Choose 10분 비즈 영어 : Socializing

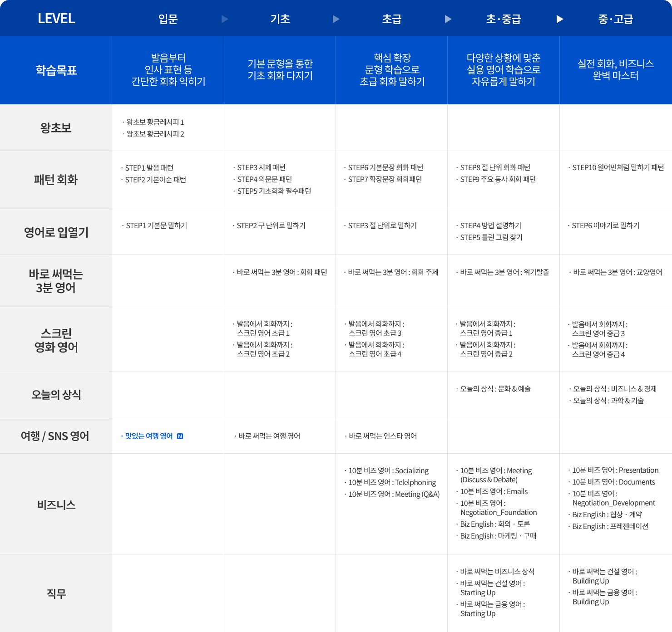pyautogui.click(x=388, y=471)
